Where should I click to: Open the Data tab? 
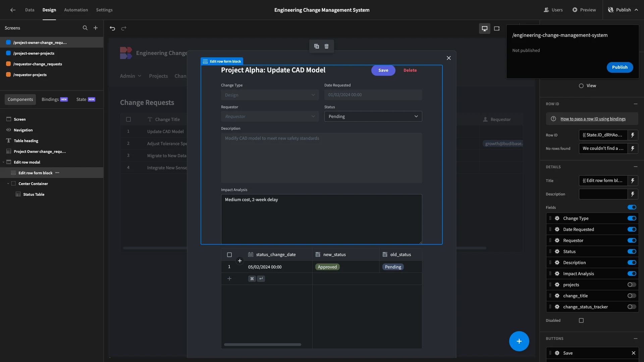click(30, 10)
